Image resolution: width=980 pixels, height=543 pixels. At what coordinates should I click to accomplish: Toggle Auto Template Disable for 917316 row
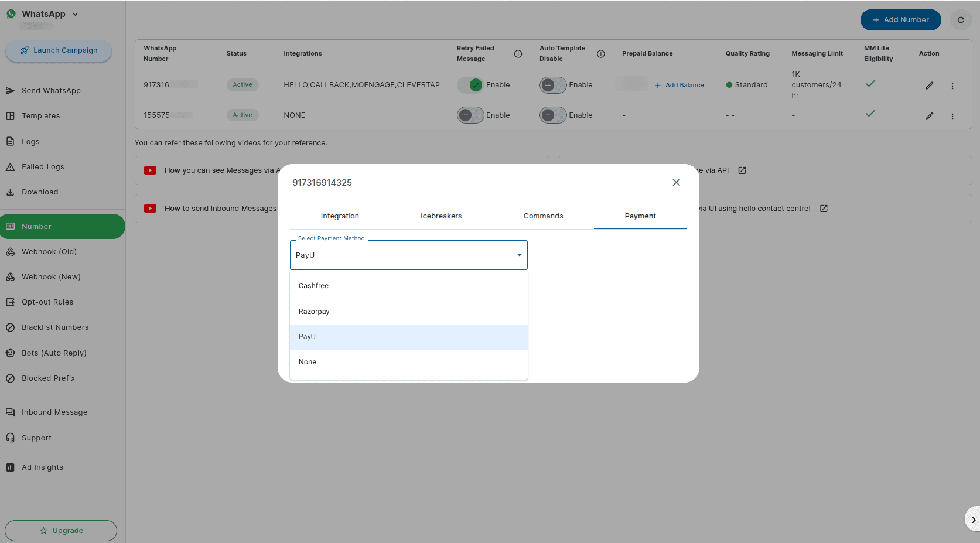tap(553, 85)
